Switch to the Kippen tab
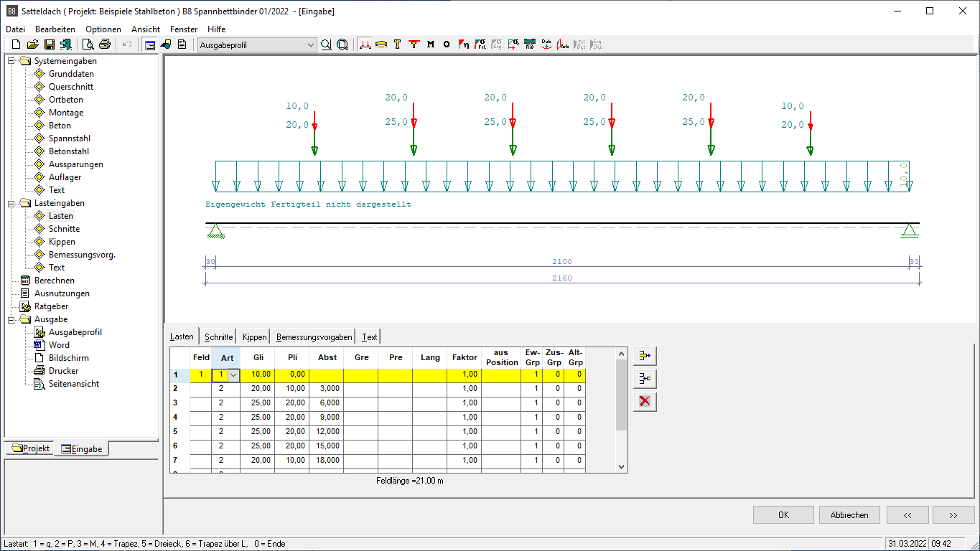Viewport: 980px width, 551px height. pyautogui.click(x=254, y=337)
